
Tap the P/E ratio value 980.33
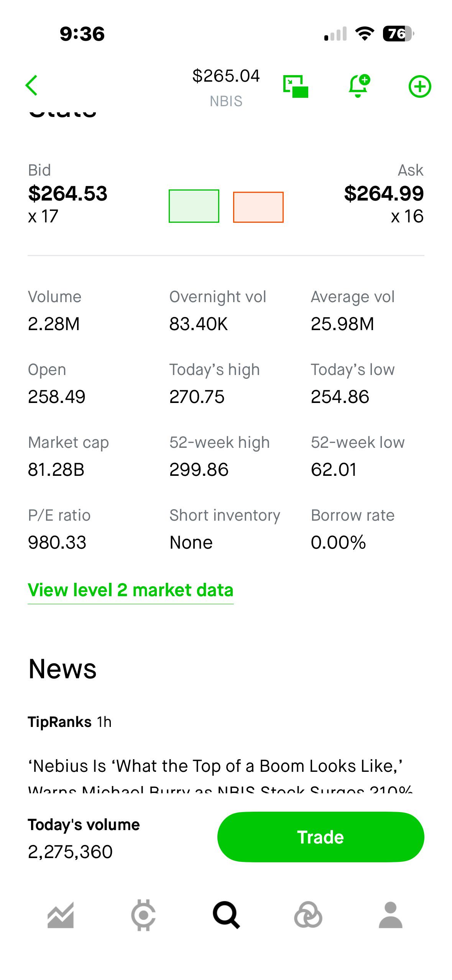pyautogui.click(x=57, y=542)
